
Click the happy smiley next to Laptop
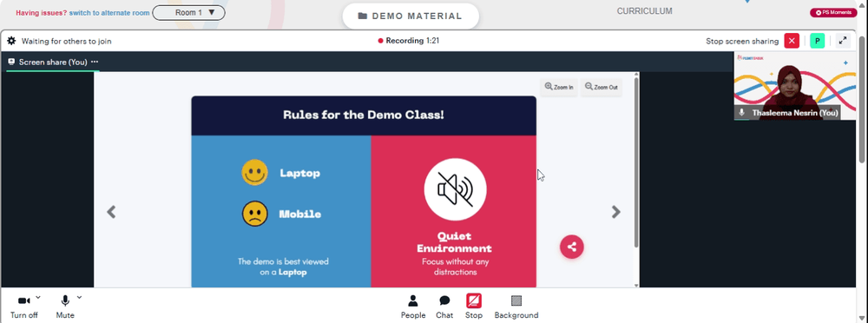tap(254, 172)
